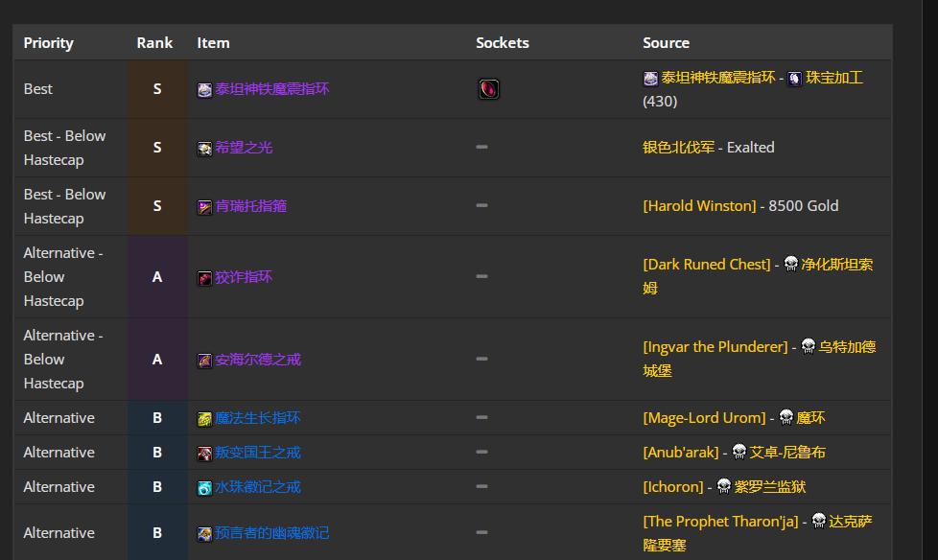The height and width of the screenshot is (560, 938).
Task: Click the 安海尔德之戒 item icon
Action: click(x=204, y=360)
